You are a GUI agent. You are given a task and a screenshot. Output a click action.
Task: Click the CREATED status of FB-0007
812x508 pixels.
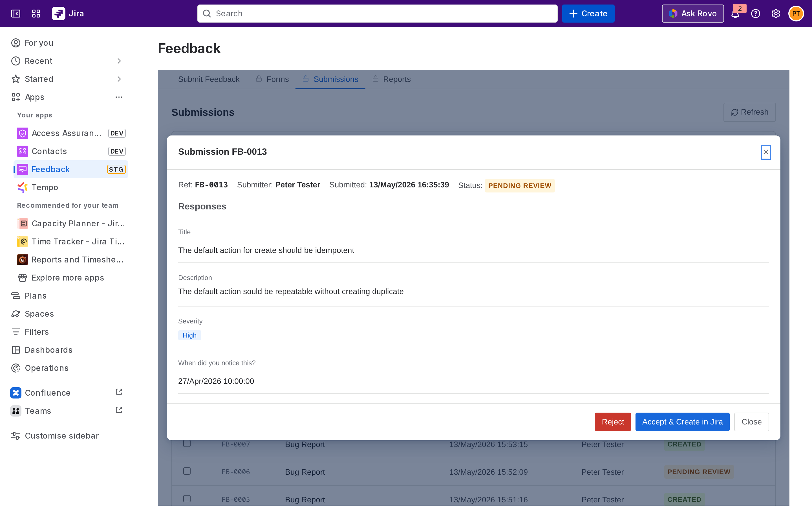pyautogui.click(x=684, y=444)
